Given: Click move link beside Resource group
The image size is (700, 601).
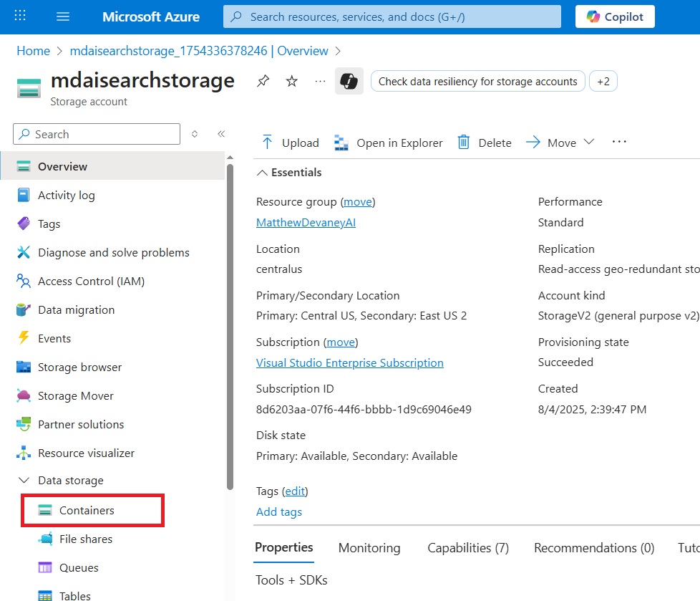Looking at the screenshot, I should pos(358,202).
